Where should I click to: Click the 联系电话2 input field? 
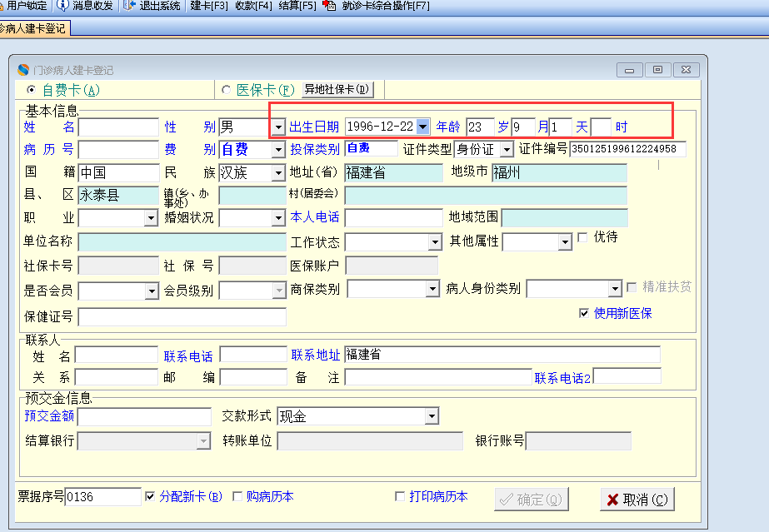click(627, 376)
